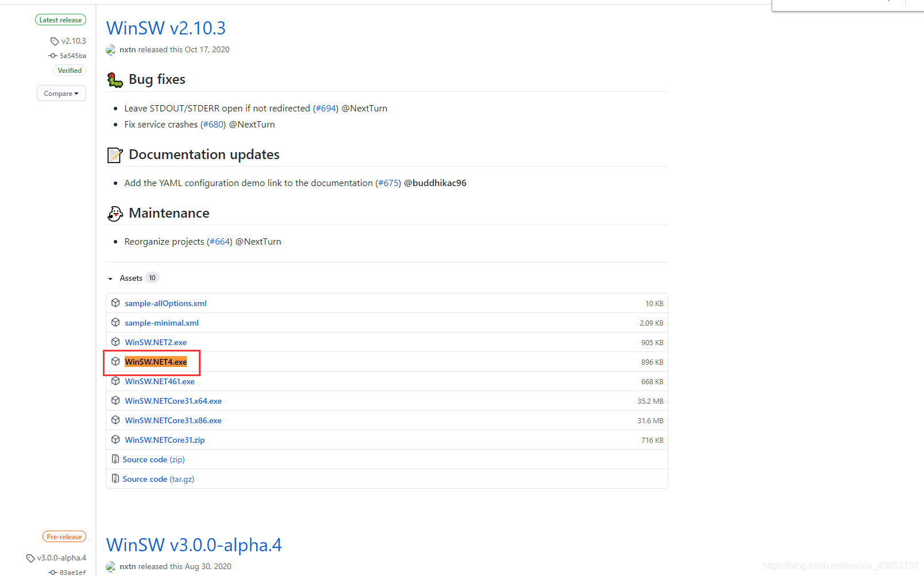Open commit 5a545ba
Screen dimensions: 924x576
[73, 56]
